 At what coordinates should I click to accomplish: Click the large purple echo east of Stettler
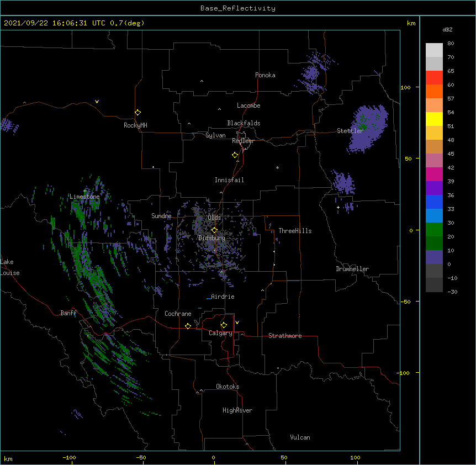tap(367, 129)
